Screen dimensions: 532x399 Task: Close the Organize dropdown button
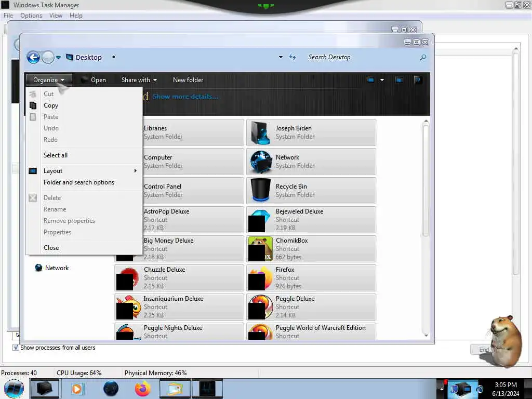coord(49,79)
